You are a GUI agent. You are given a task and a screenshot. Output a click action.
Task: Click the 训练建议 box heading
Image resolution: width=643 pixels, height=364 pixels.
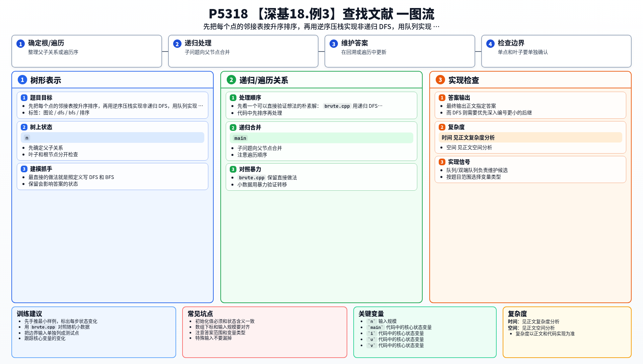tap(29, 314)
